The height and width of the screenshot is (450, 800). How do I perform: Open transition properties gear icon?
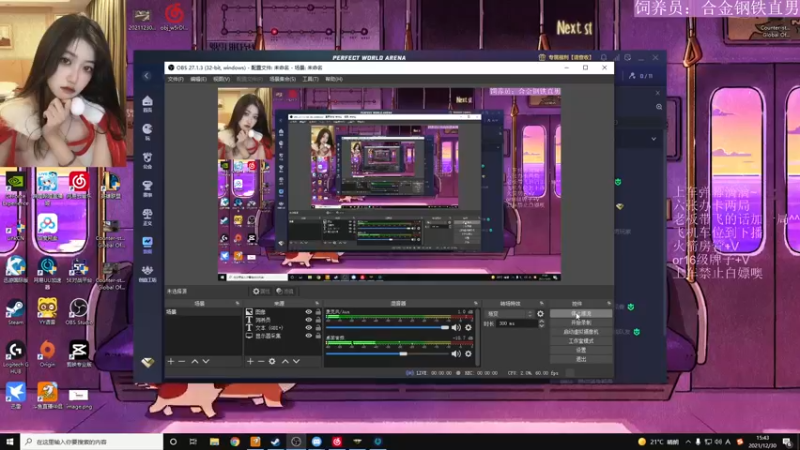(540, 314)
